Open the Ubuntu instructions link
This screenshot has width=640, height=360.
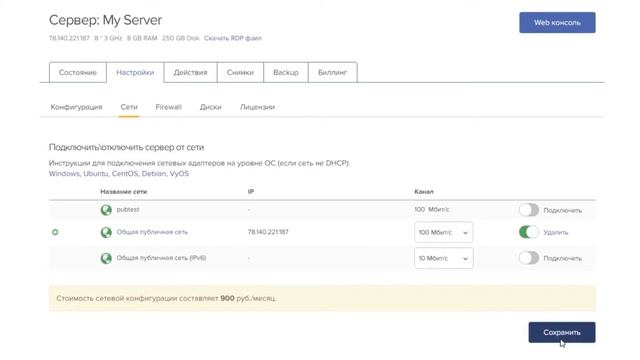point(96,173)
